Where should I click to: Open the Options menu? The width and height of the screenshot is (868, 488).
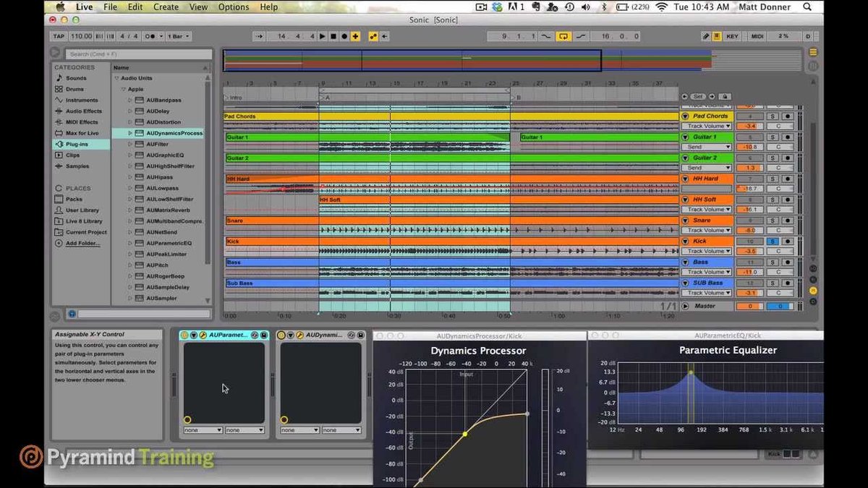point(234,7)
